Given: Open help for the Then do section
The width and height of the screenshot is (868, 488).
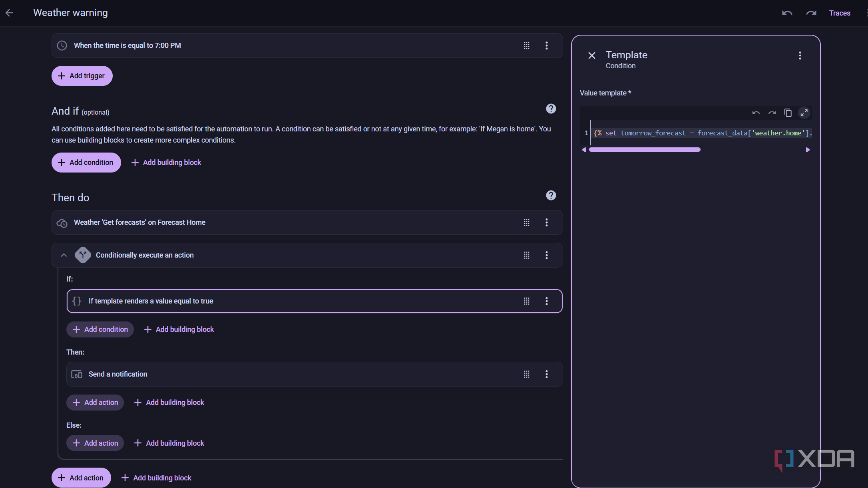Looking at the screenshot, I should [551, 195].
